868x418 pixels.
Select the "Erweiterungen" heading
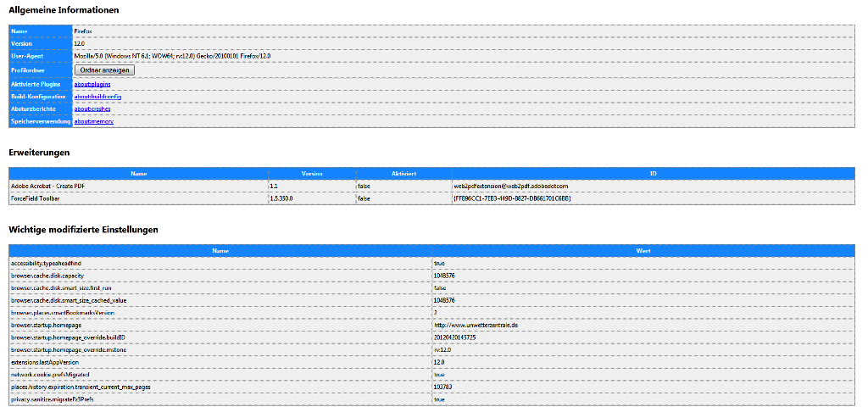pos(39,153)
